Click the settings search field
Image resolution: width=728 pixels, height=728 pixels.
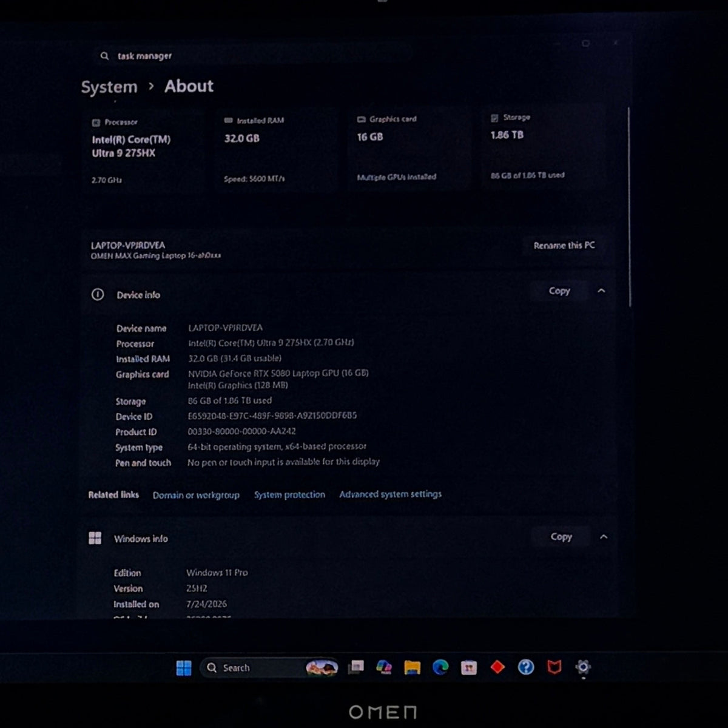pos(252,56)
